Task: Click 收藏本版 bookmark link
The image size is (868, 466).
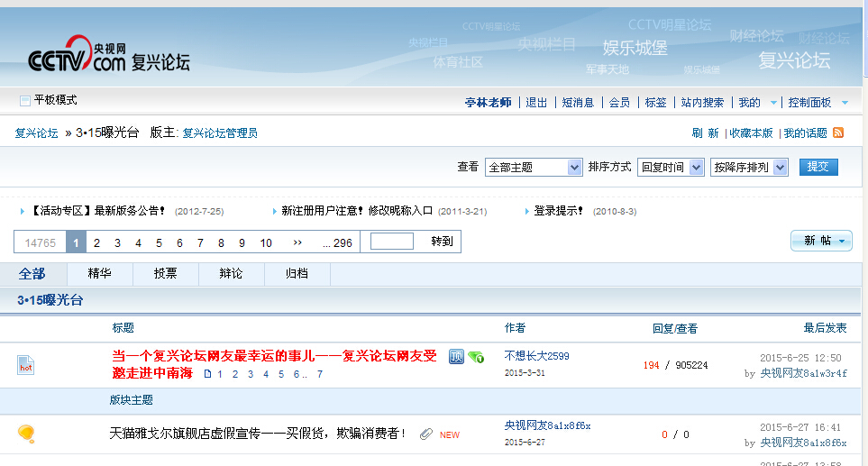Action: coord(751,133)
